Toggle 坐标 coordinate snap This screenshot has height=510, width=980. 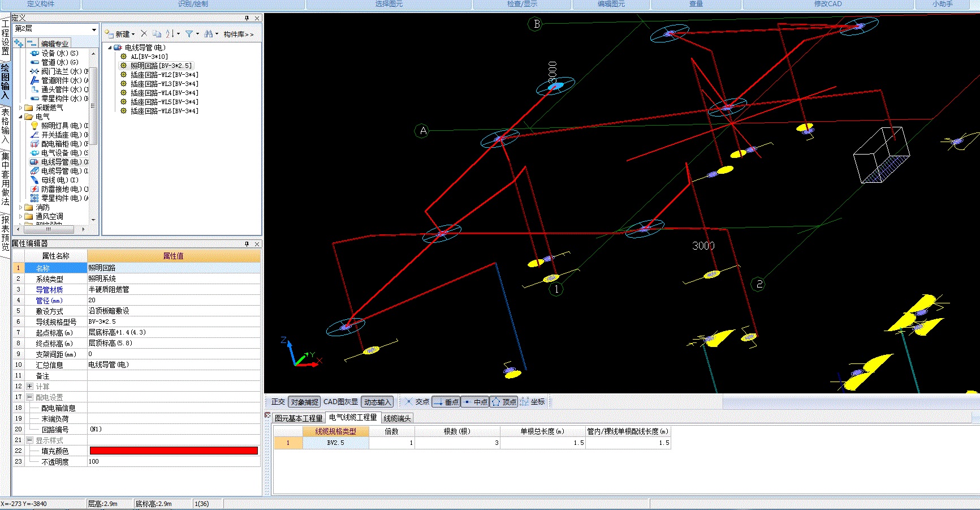coord(532,402)
